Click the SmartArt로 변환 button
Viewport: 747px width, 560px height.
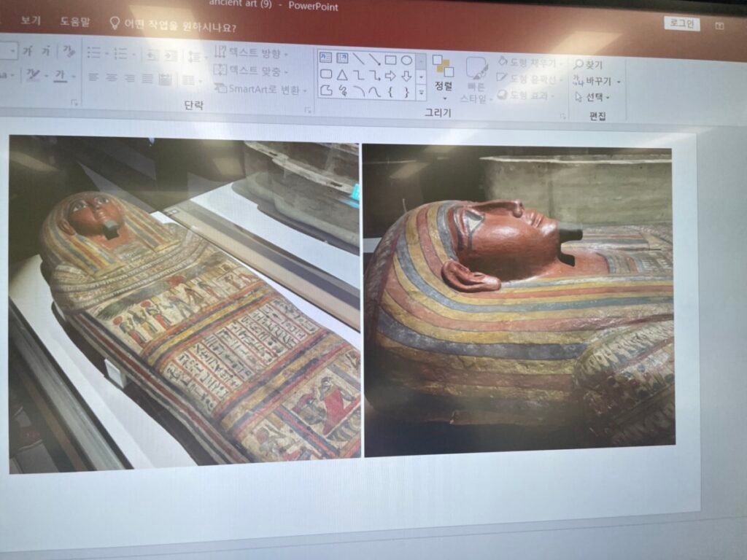261,89
